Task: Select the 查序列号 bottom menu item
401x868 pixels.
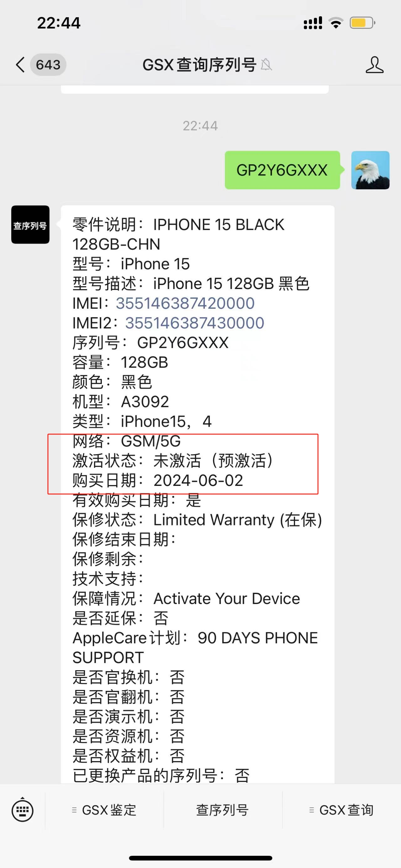Action: tap(222, 810)
